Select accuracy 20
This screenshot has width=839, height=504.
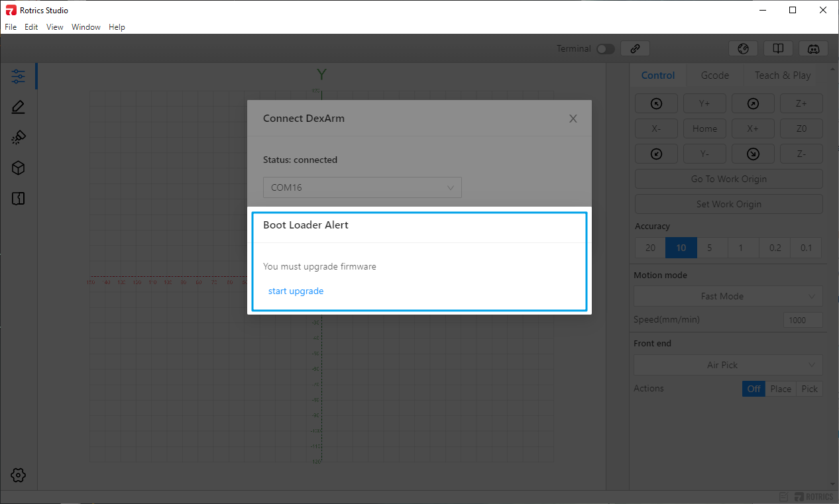point(650,248)
